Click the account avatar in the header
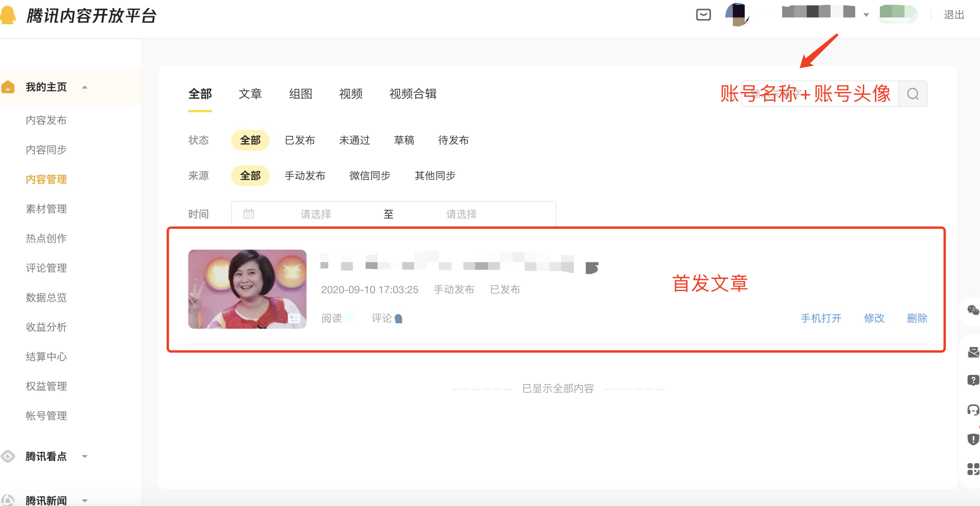The width and height of the screenshot is (980, 506). click(x=737, y=15)
